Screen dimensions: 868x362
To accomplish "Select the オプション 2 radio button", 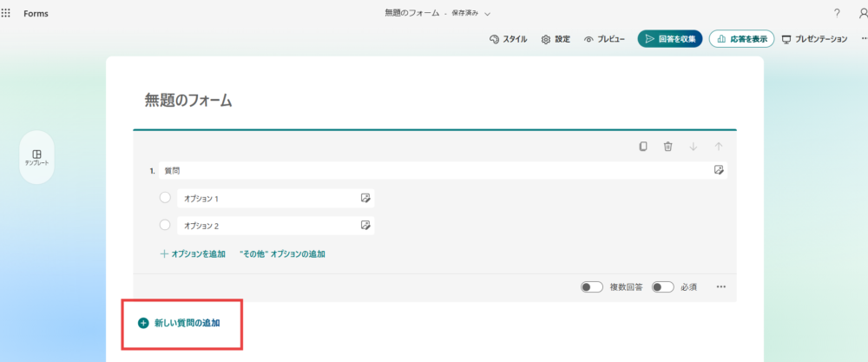I will click(165, 225).
